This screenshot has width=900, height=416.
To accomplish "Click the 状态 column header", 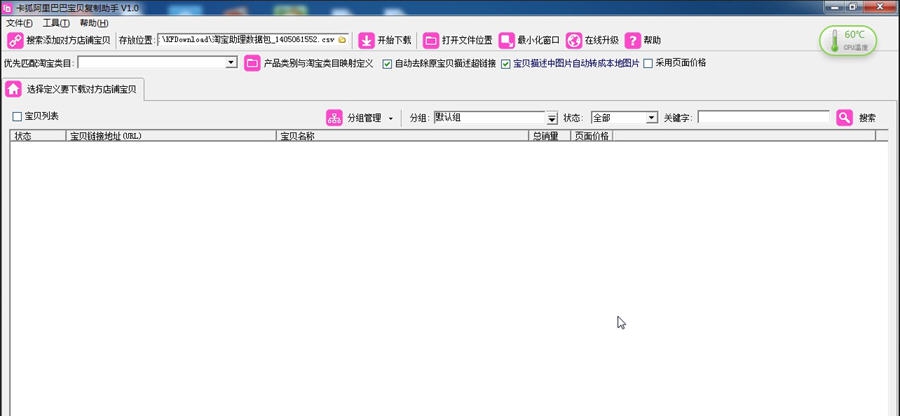I will click(x=38, y=136).
